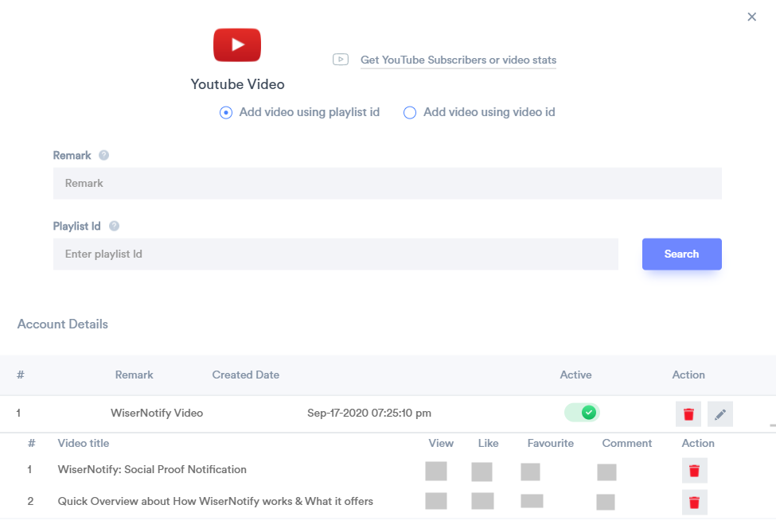Click the Remark help question mark icon
776x532 pixels.
(103, 155)
